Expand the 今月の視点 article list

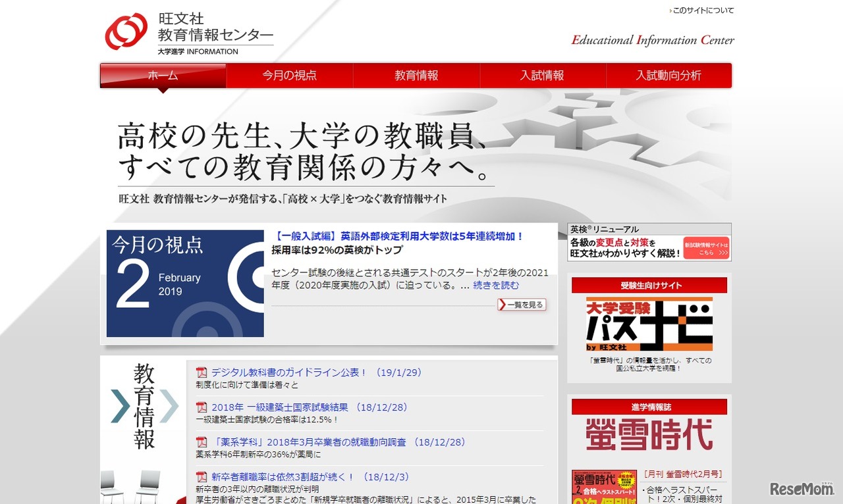(522, 305)
